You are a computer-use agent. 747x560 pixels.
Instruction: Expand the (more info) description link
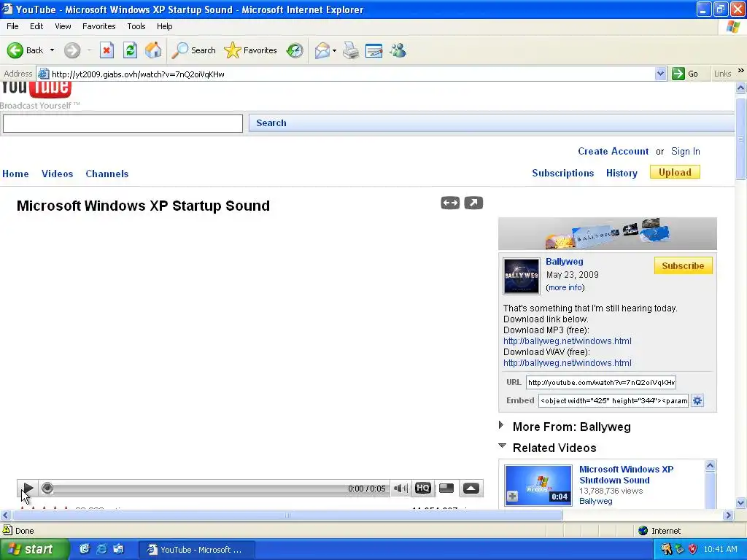[565, 287]
